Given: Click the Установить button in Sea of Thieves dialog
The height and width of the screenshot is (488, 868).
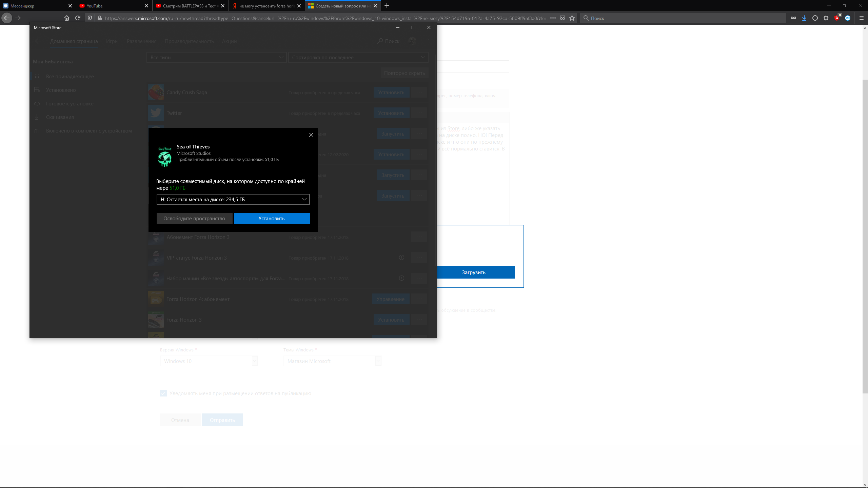Looking at the screenshot, I should (271, 218).
